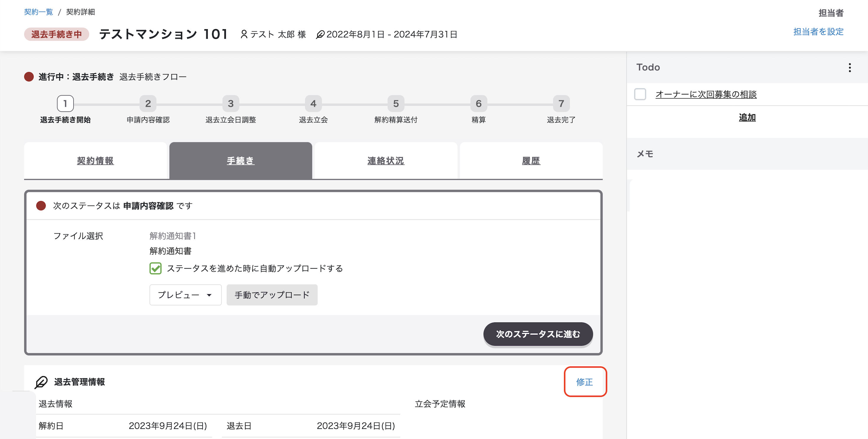The width and height of the screenshot is (868, 439).
Task: Switch to the 履歴 tab
Action: (x=531, y=161)
